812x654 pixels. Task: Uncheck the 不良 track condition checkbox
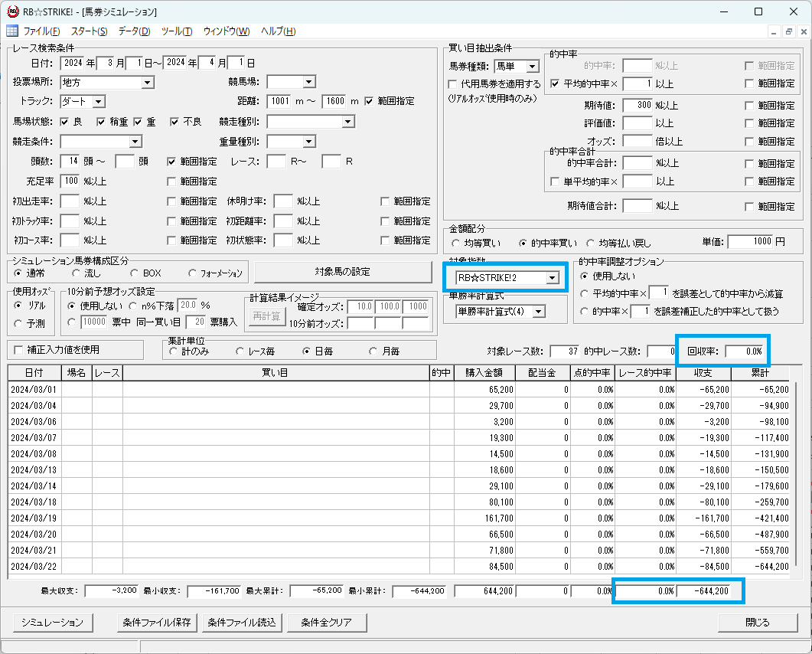click(174, 122)
